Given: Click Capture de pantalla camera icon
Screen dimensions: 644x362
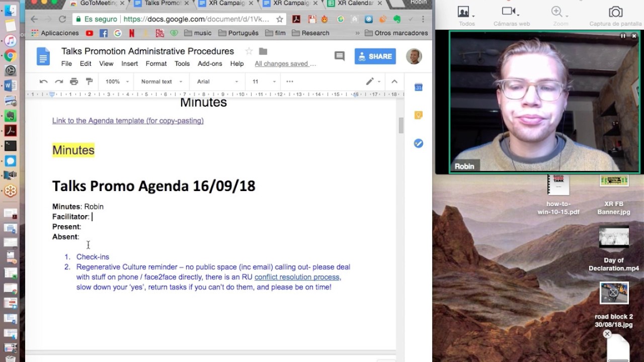Looking at the screenshot, I should tap(615, 12).
